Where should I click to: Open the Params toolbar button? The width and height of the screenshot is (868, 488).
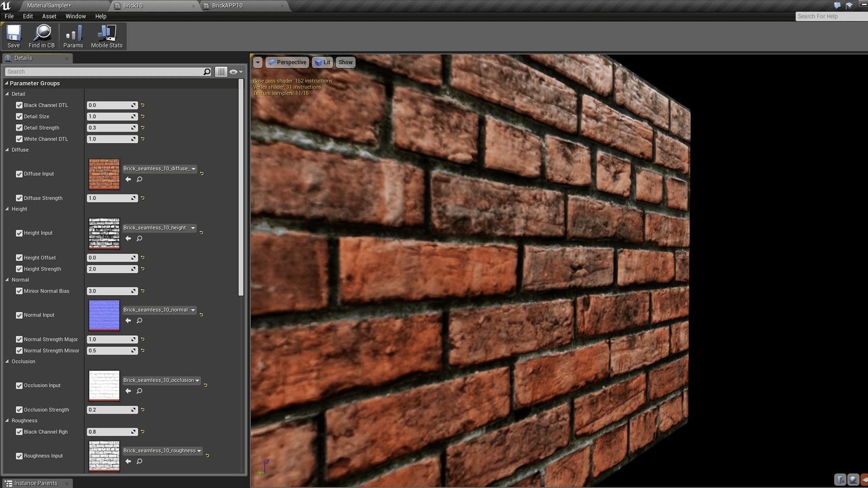[x=73, y=36]
